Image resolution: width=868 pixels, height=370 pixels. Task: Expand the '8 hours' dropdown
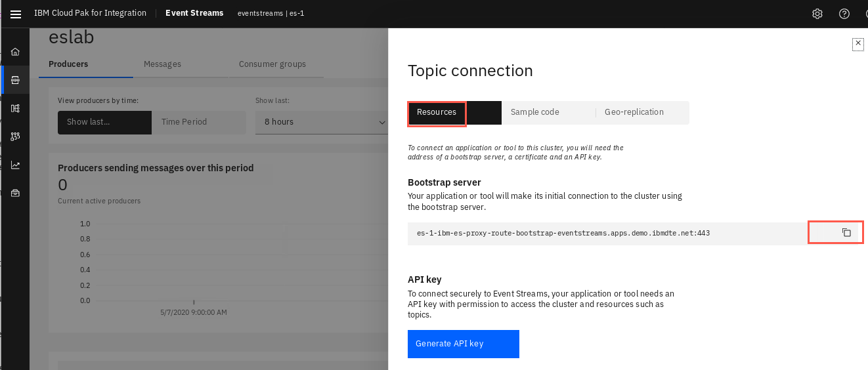point(322,123)
